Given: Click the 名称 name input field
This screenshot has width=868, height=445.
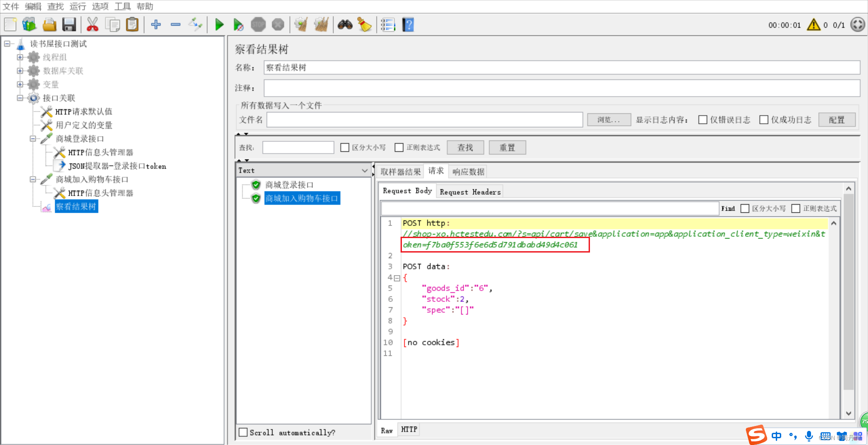Looking at the screenshot, I should (561, 68).
